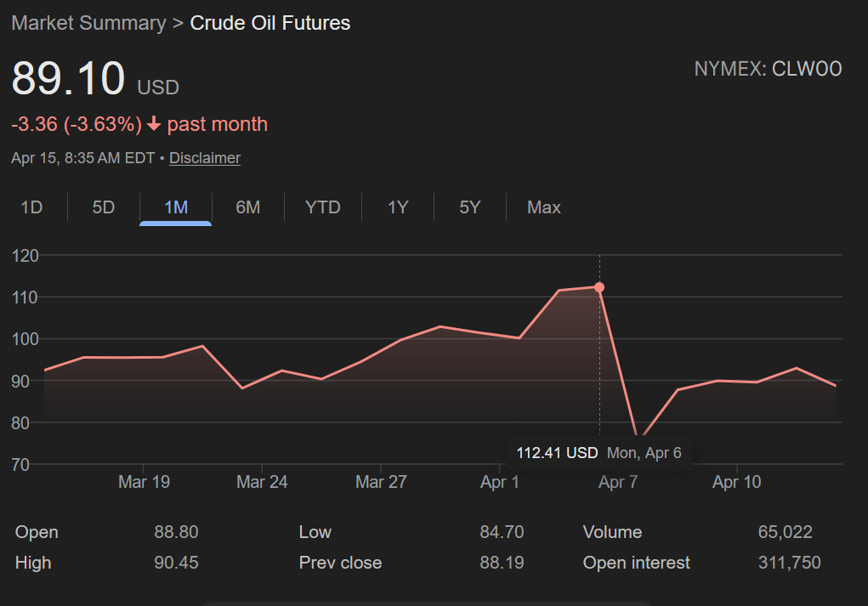Show the 6M price history tab
The height and width of the screenshot is (606, 868).
point(247,207)
